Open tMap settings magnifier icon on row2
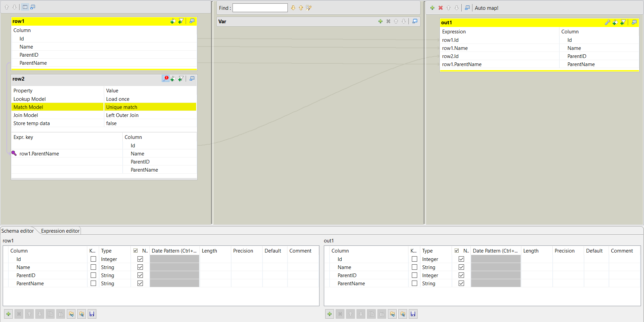Image resolution: width=644 pixels, height=322 pixels. click(165, 79)
